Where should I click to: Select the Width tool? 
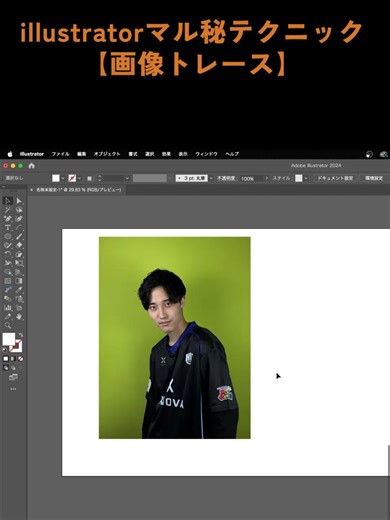click(x=8, y=263)
